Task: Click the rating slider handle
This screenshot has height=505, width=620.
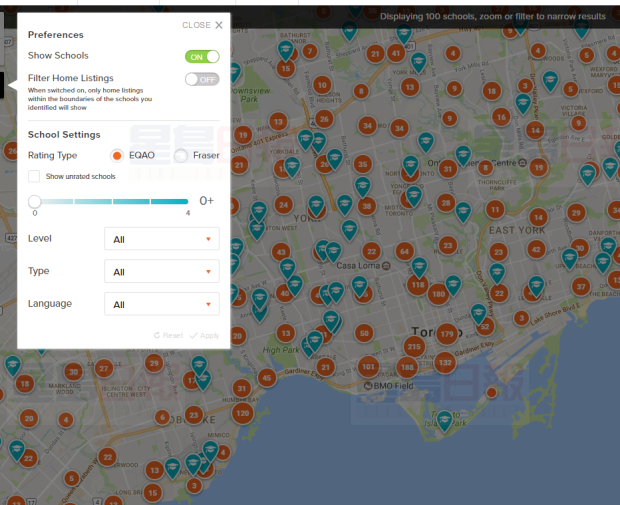Action: [x=34, y=201]
